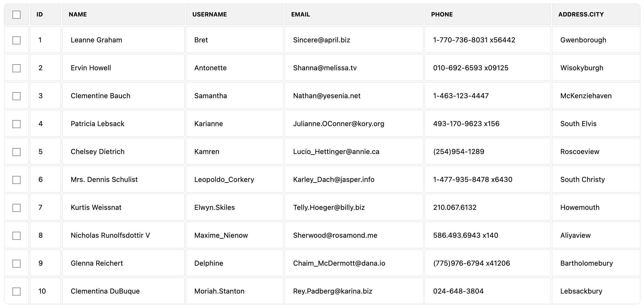Viewport: 644px width, 308px height.
Task: Select the Leopoldo_Corkery username cell
Action: point(234,179)
